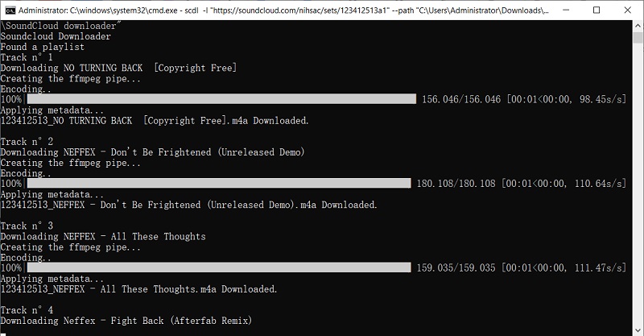Click the "Track n° 2" heading line
Viewport: 644px width, 336px height.
click(x=27, y=142)
